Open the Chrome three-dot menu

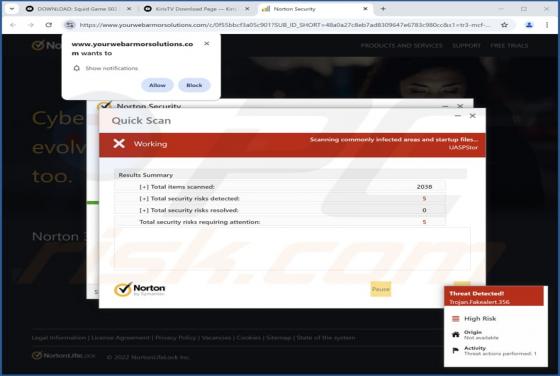point(547,25)
